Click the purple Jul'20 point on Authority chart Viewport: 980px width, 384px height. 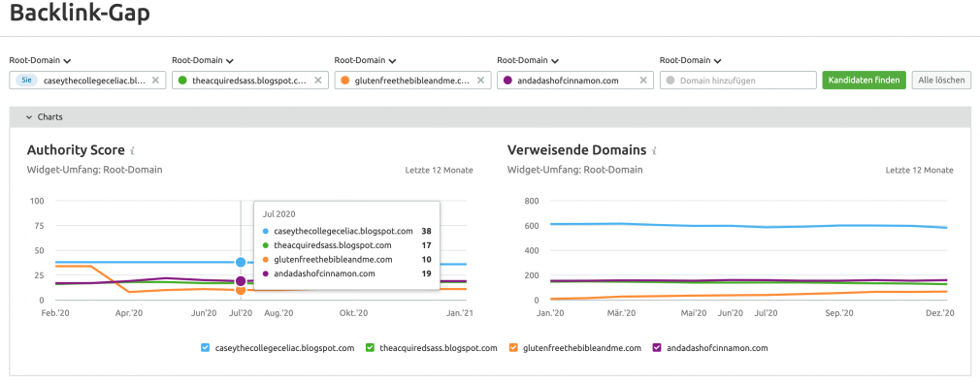tap(241, 281)
